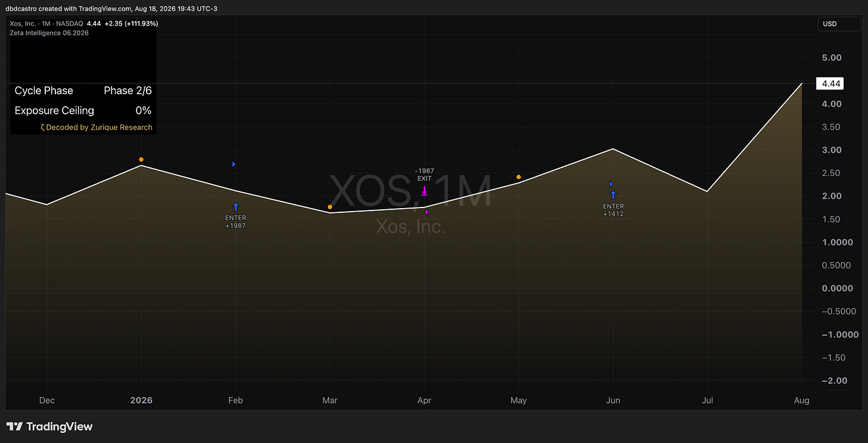Click the 2.00 price scale label
The height and width of the screenshot is (443, 868).
point(832,196)
